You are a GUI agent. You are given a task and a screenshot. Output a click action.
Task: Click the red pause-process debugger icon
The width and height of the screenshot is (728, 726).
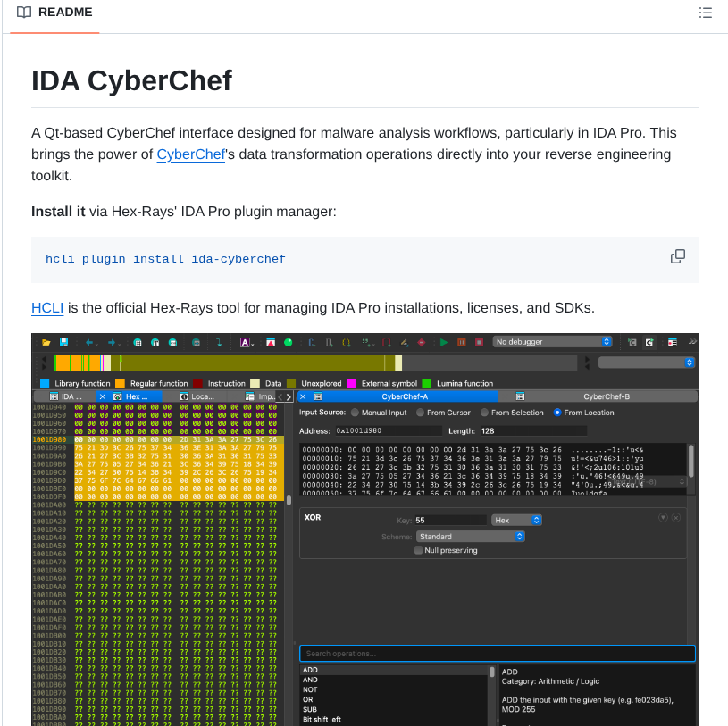tap(461, 340)
